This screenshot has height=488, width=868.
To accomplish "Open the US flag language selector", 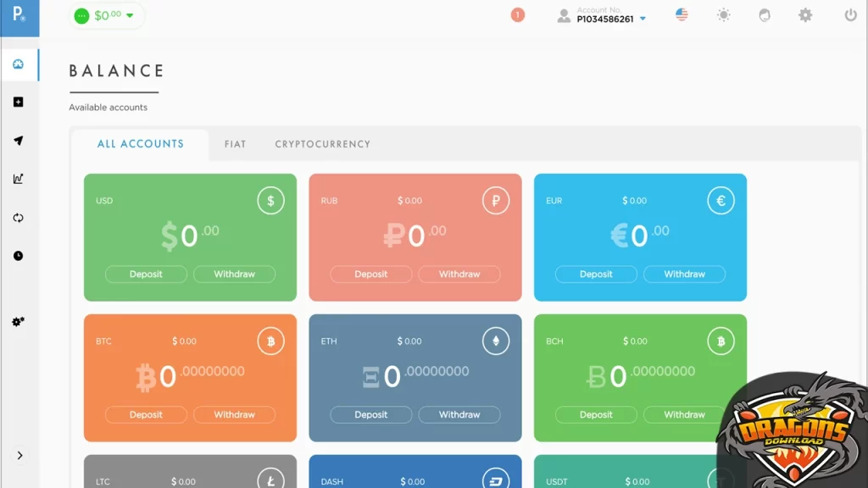I will click(682, 15).
